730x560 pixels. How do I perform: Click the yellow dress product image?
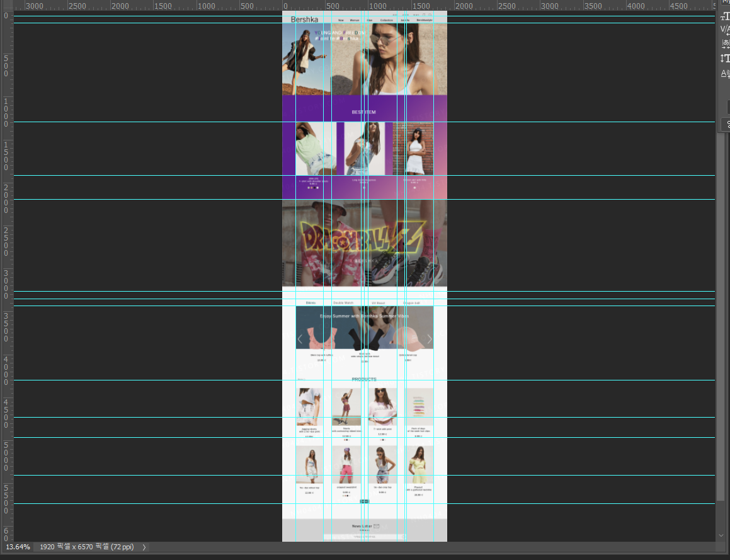click(x=419, y=465)
